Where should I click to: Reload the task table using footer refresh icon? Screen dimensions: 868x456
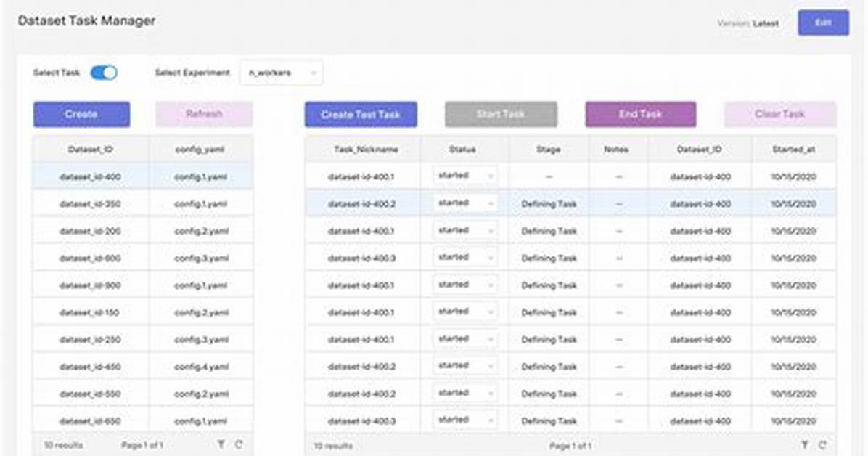(x=822, y=445)
